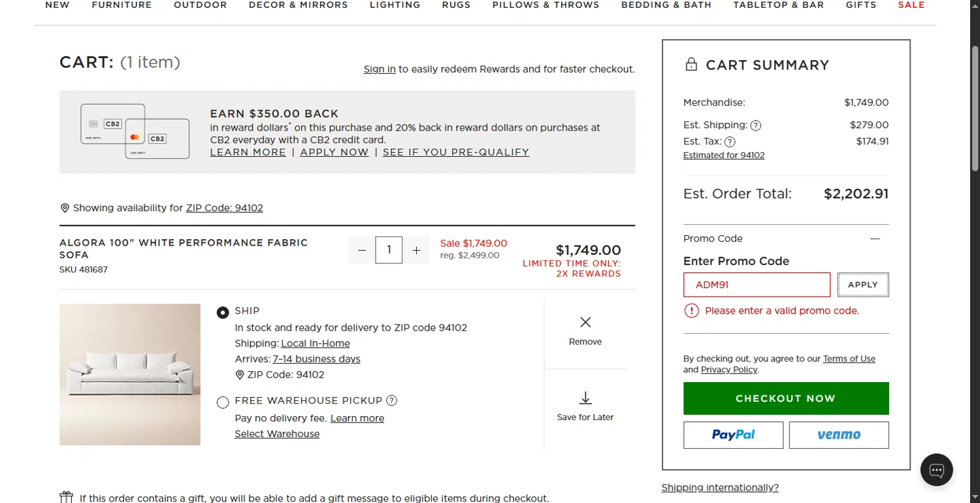Decrease quantity with the minus button
980x503 pixels.
click(x=362, y=250)
